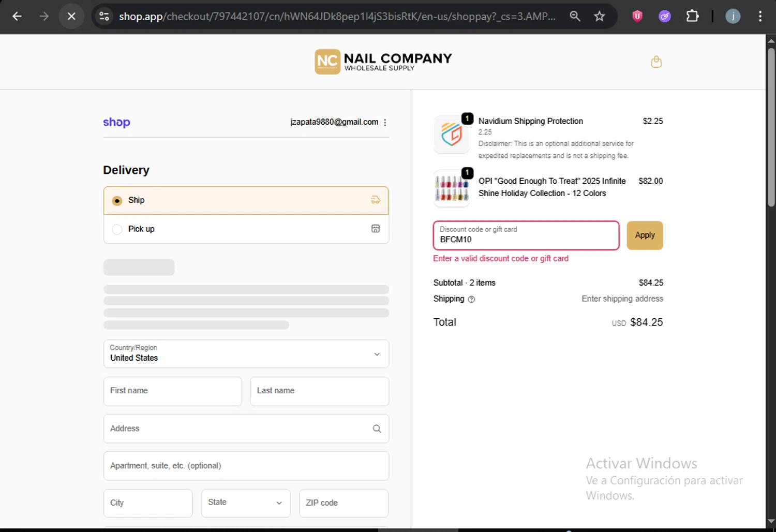
Task: Apply the discount code
Action: [x=645, y=235]
